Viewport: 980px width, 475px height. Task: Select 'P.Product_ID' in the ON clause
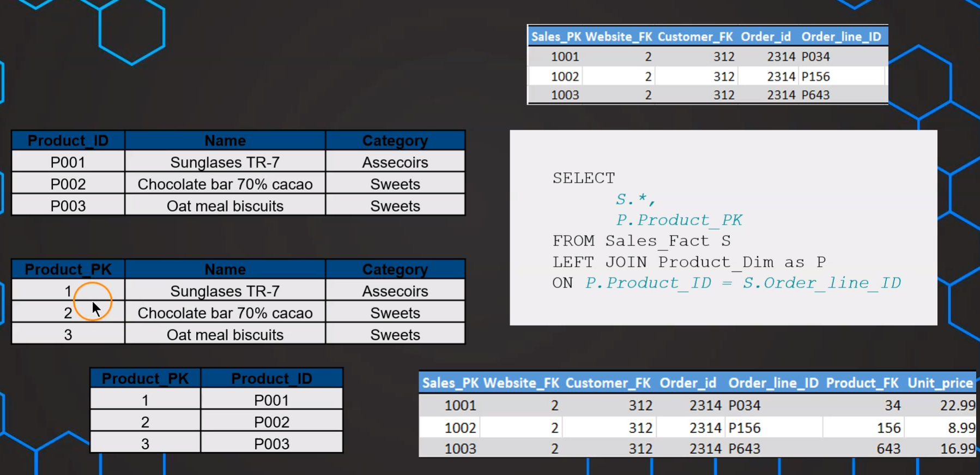tap(648, 283)
